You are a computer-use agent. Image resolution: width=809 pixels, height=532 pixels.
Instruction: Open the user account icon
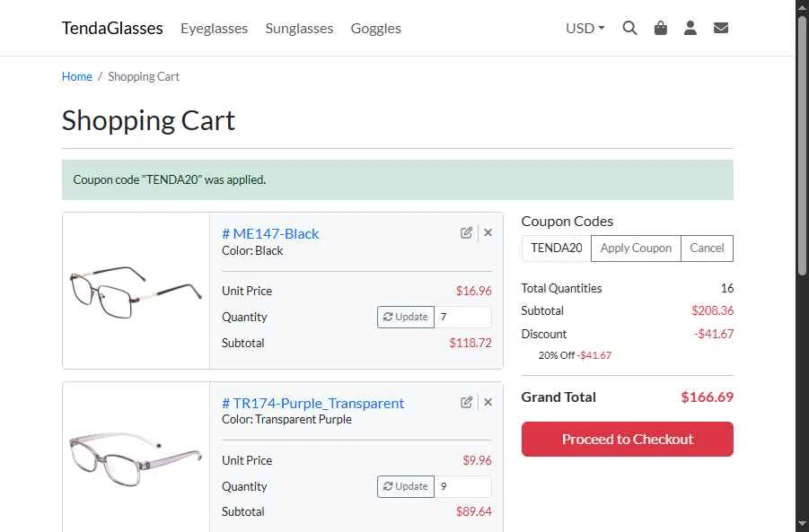point(690,28)
